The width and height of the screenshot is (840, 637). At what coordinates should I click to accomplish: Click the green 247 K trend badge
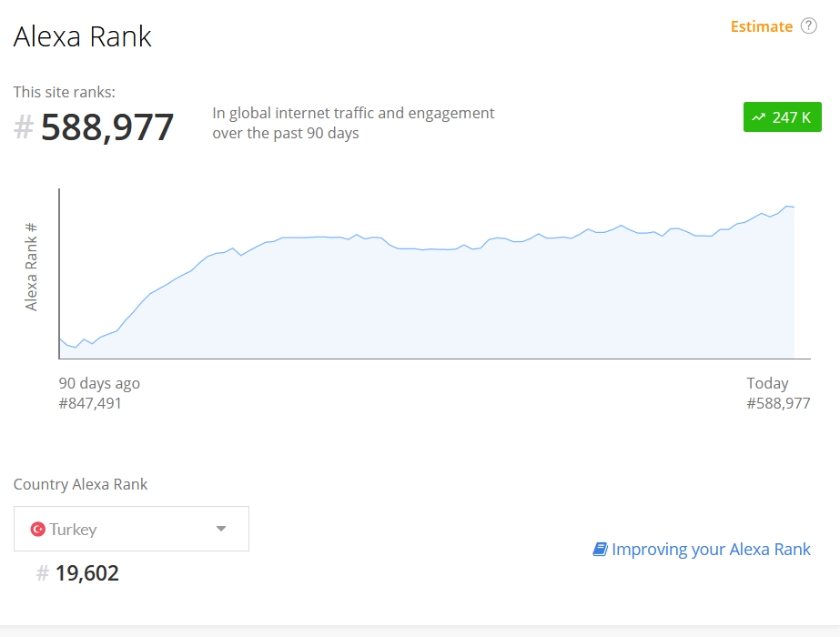click(782, 116)
